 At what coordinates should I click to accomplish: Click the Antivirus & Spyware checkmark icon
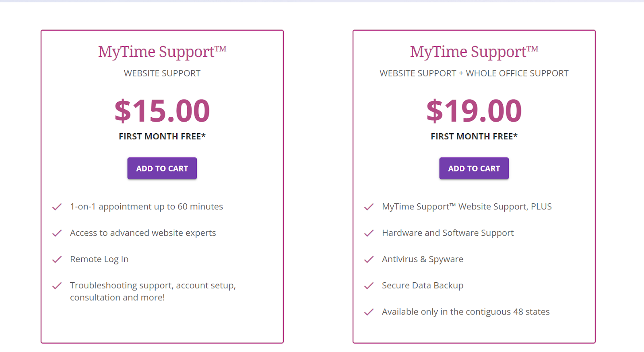point(369,259)
